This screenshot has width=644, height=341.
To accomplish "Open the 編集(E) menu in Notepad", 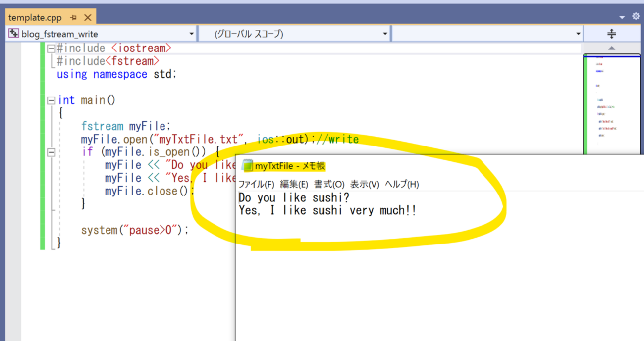I will click(x=294, y=184).
